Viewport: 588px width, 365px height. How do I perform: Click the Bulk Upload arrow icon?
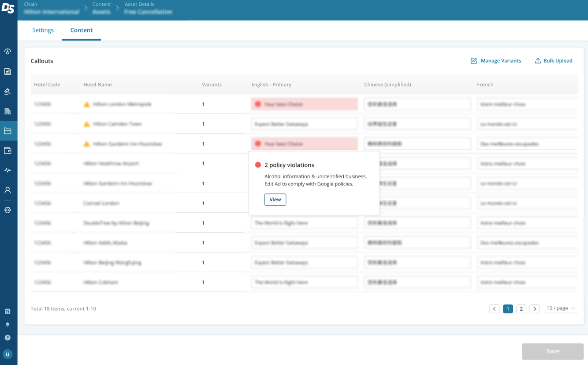[x=538, y=61]
